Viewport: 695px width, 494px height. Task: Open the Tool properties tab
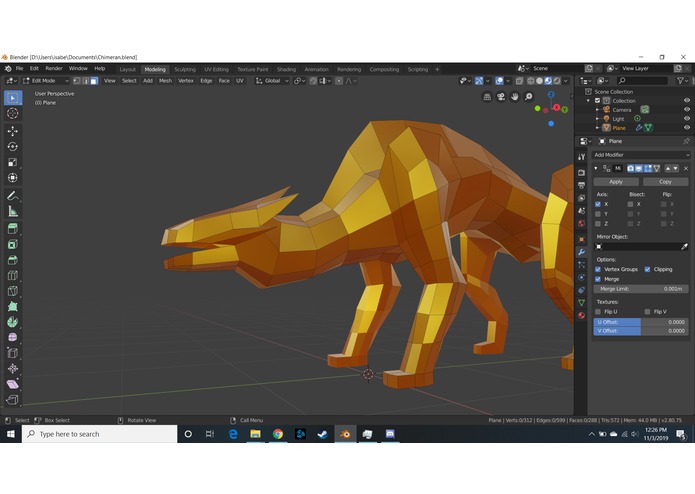[x=582, y=157]
